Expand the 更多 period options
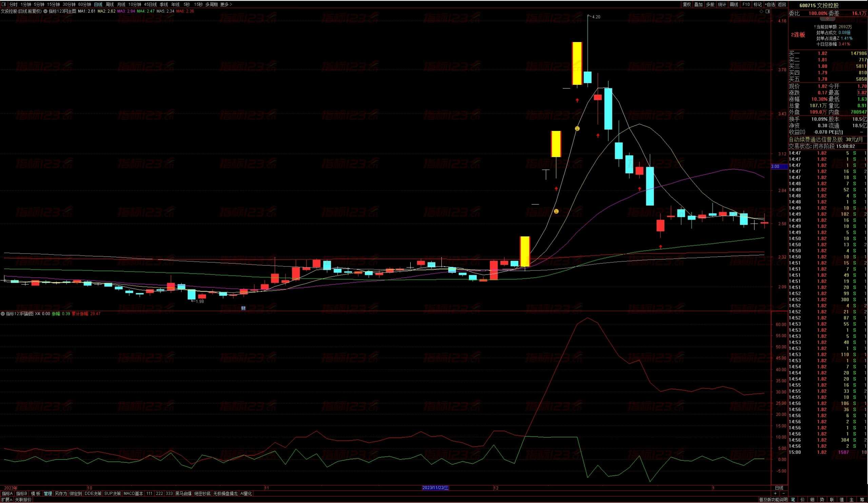This screenshot has width=868, height=503. [226, 4]
